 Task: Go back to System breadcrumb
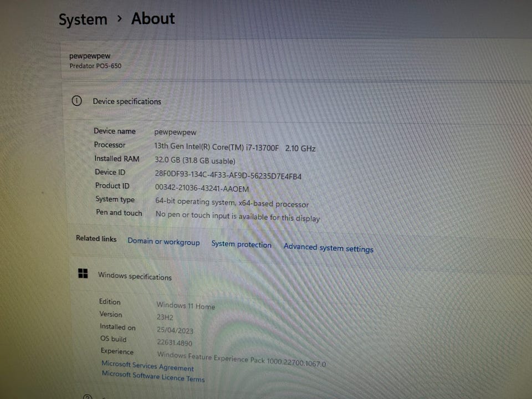click(x=83, y=19)
